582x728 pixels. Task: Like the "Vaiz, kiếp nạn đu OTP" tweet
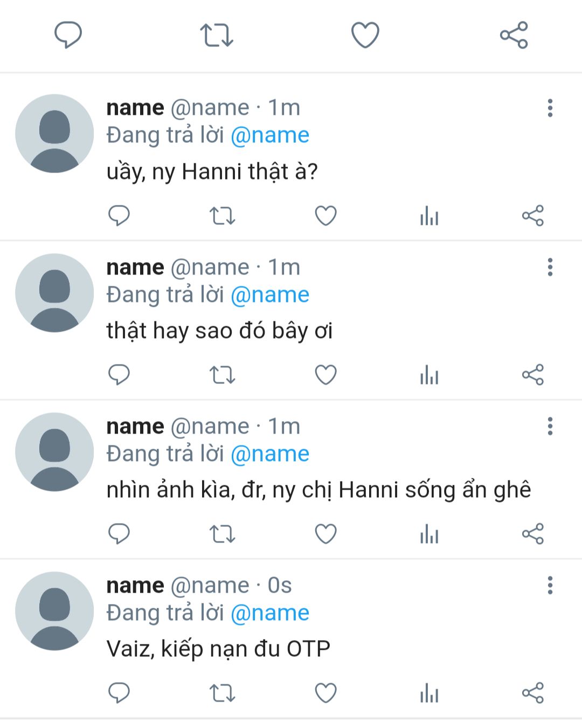(325, 693)
